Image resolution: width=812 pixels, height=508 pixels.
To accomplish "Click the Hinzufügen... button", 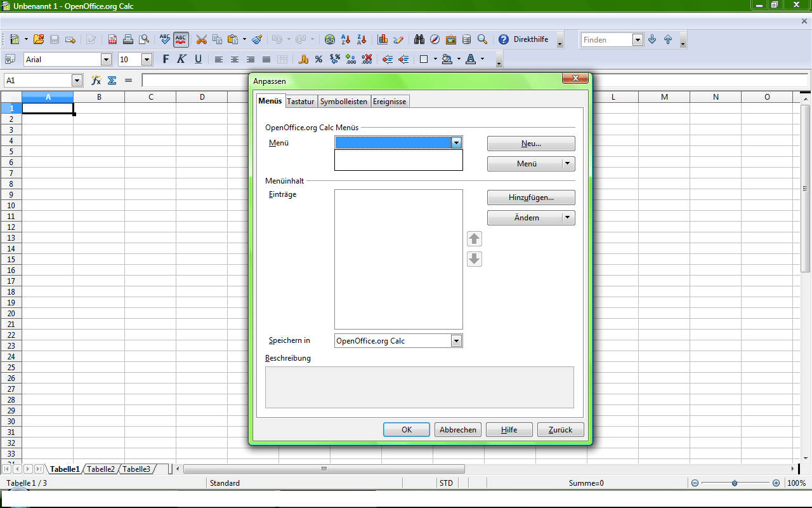I will click(x=531, y=197).
